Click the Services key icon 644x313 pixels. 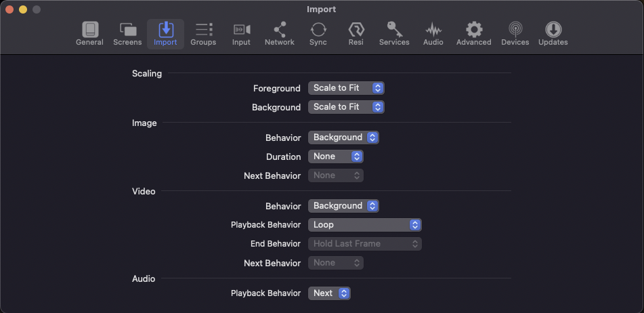coord(394,30)
